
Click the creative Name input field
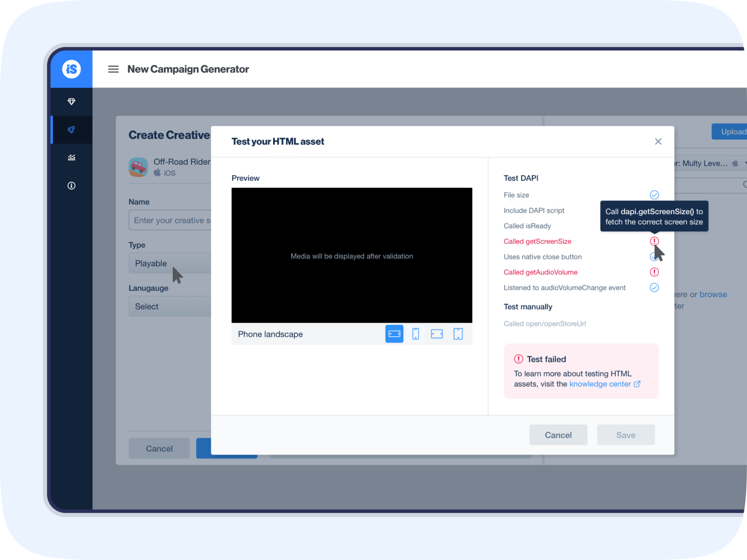point(170,220)
